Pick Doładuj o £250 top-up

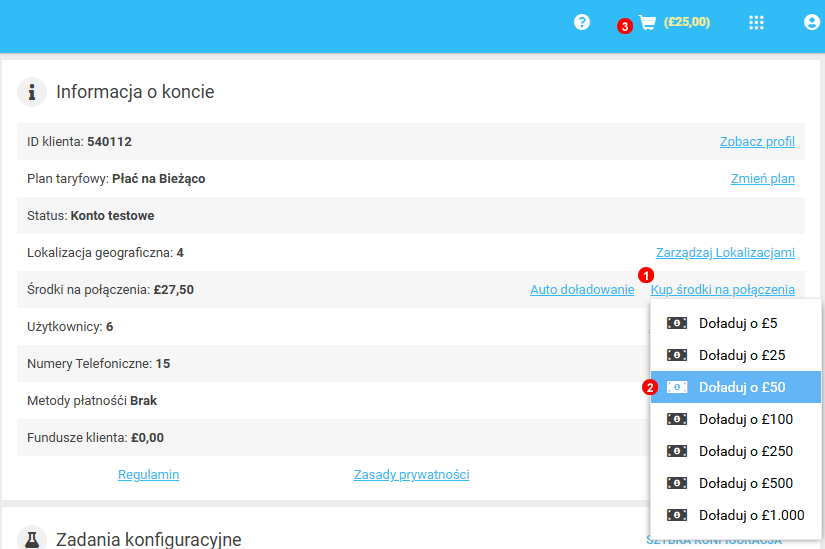pyautogui.click(x=745, y=451)
